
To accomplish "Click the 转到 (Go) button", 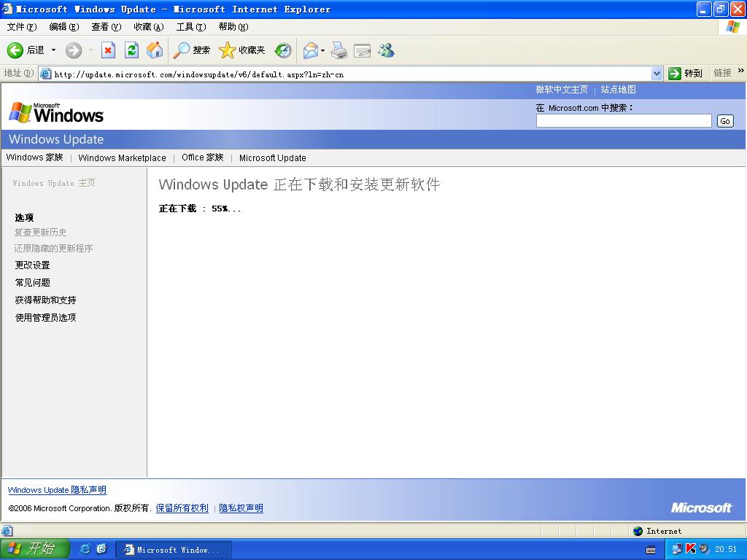I will (686, 74).
